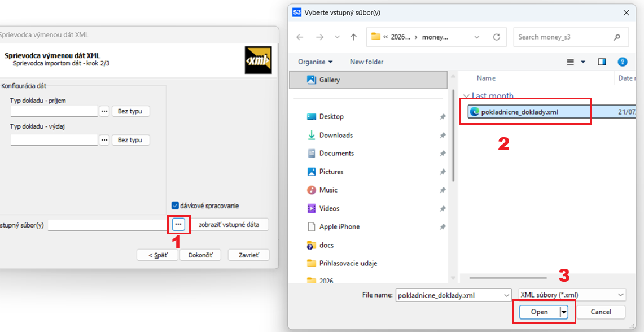Screen dimensions: 644x332
Task: Click the file list horizontal scrollbar
Action: 508,278
